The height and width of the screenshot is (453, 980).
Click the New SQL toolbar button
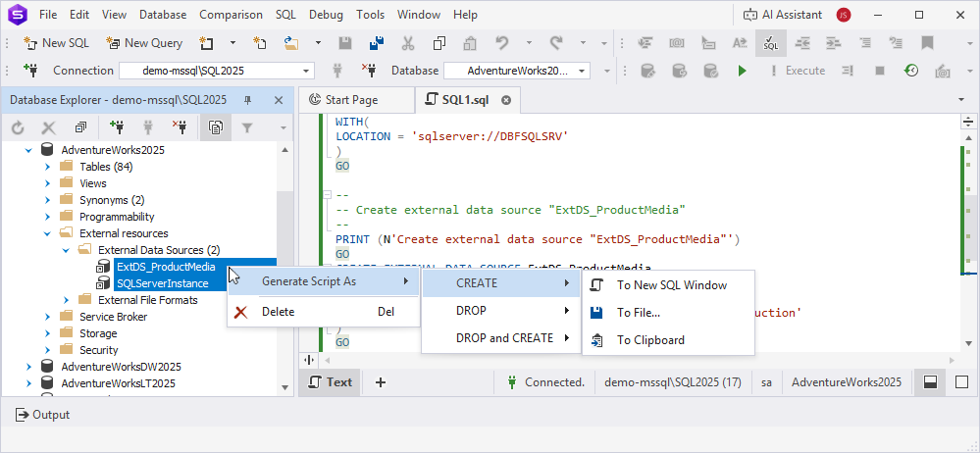point(56,43)
